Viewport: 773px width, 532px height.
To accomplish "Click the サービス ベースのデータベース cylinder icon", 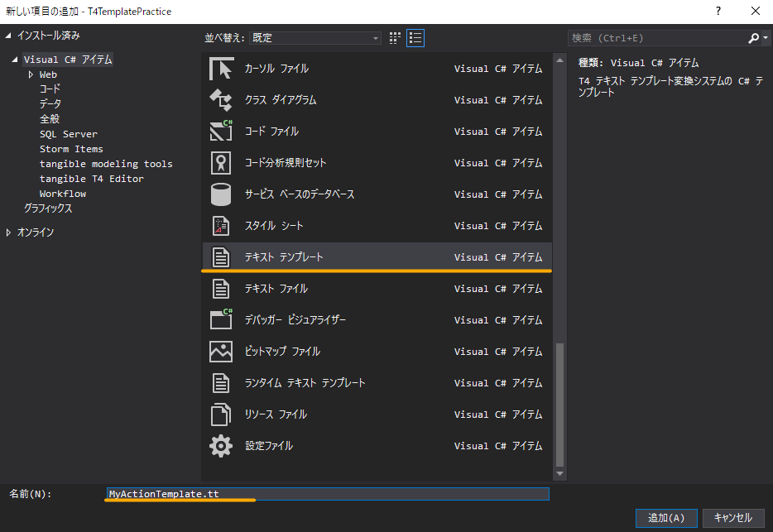I will (x=221, y=194).
